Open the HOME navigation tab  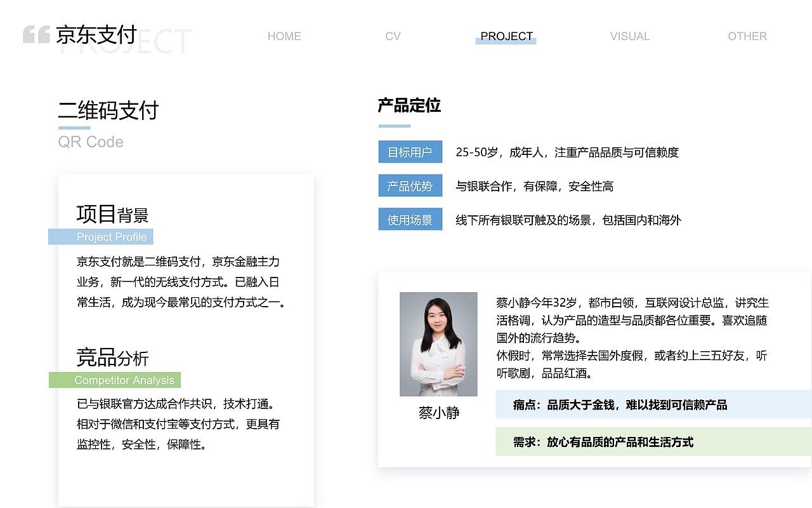pyautogui.click(x=284, y=36)
